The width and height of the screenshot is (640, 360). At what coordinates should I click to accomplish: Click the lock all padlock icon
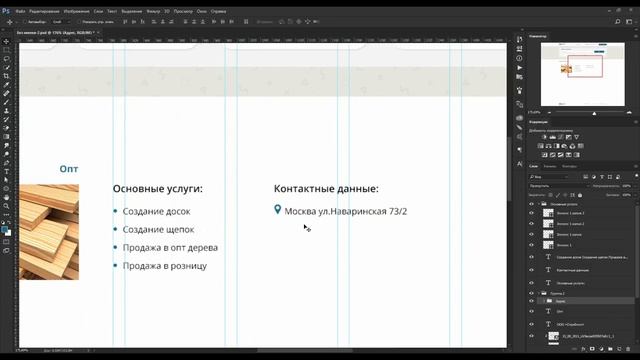click(x=580, y=195)
